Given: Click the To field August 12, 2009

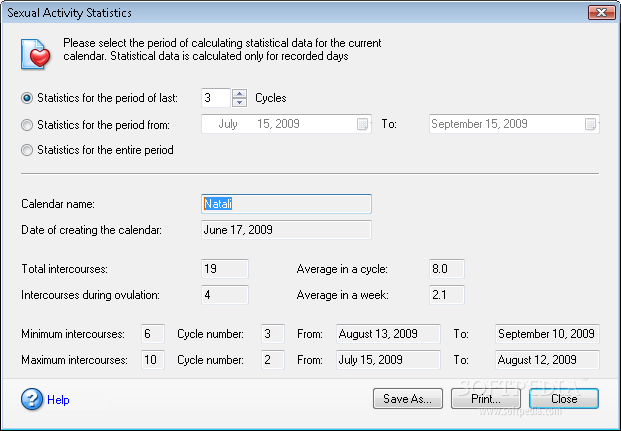Looking at the screenshot, I should 547,360.
